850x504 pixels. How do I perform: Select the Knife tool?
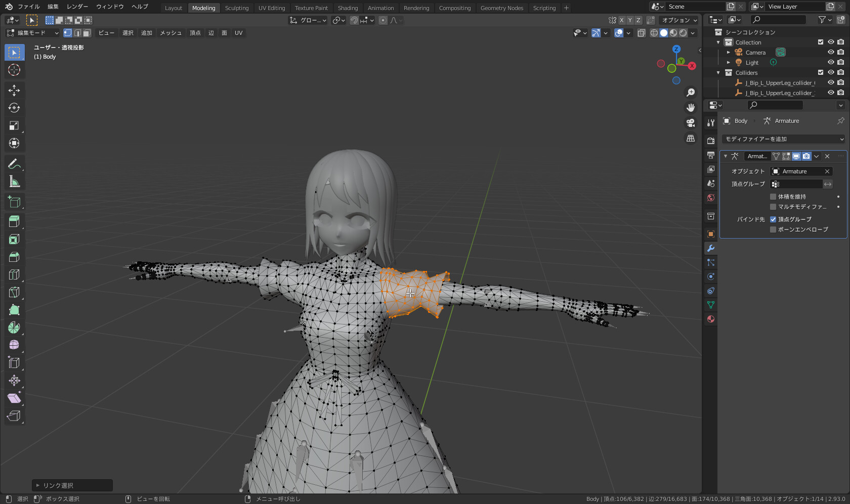click(14, 292)
